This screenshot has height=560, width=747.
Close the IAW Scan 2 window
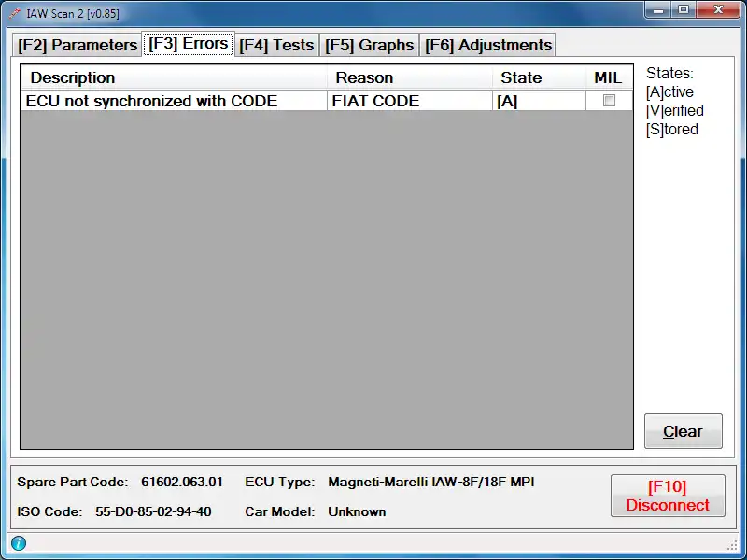point(718,10)
